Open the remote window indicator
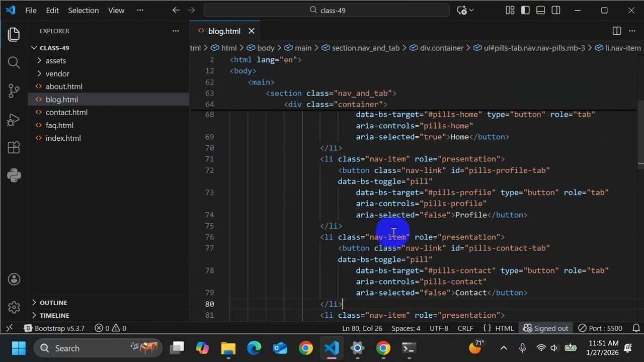644x362 pixels. (9, 328)
